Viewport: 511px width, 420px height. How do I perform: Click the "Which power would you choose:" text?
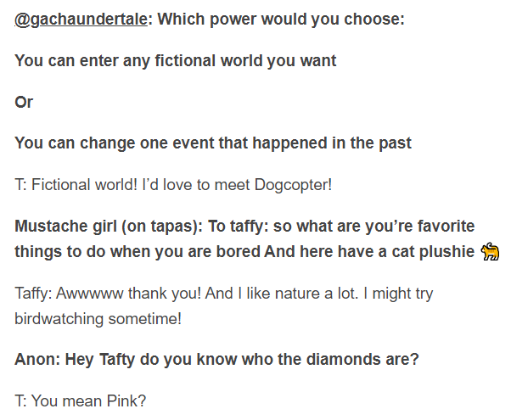pyautogui.click(x=279, y=18)
